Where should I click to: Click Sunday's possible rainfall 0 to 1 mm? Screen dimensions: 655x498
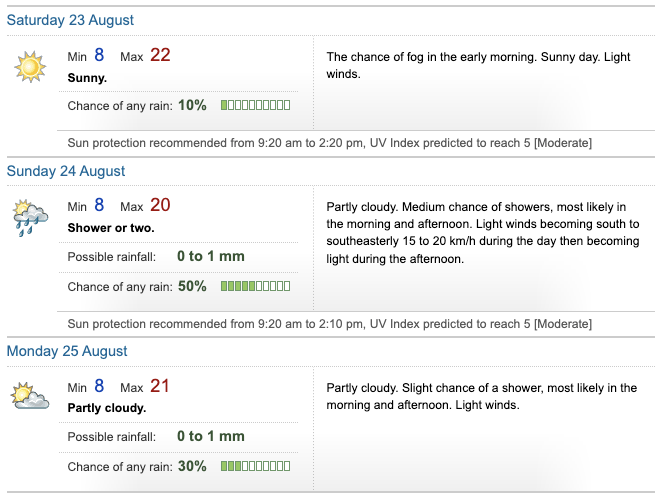pyautogui.click(x=210, y=257)
